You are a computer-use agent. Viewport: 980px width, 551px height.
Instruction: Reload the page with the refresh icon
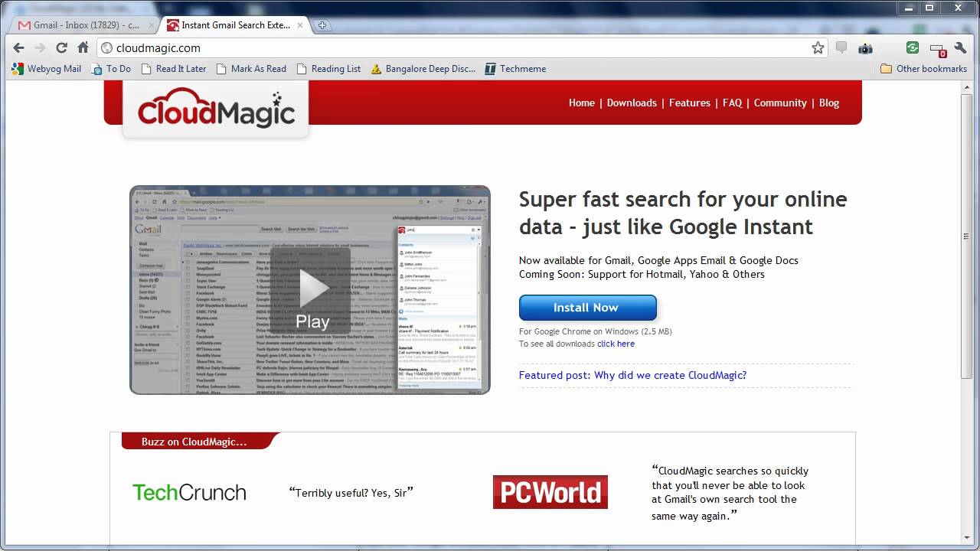coord(61,47)
